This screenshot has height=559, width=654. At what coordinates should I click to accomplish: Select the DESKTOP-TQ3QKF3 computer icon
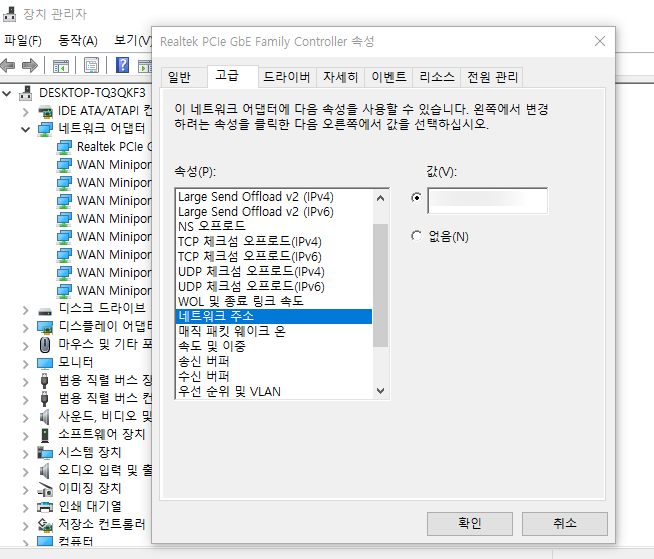(26, 93)
